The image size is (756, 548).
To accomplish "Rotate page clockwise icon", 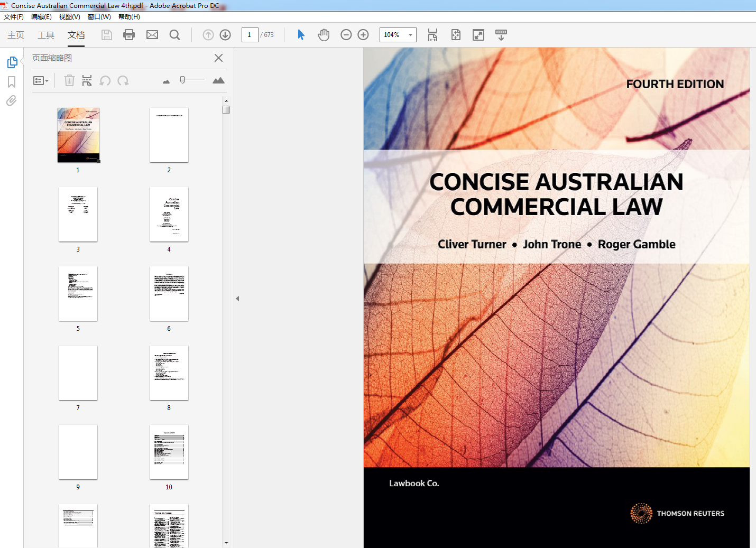I will coord(123,80).
